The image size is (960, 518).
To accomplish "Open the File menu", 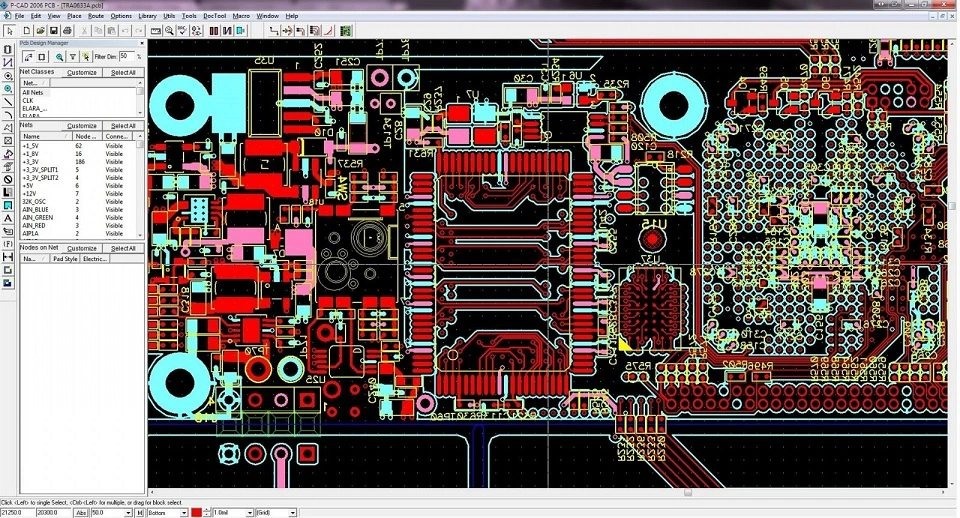I will tap(20, 16).
